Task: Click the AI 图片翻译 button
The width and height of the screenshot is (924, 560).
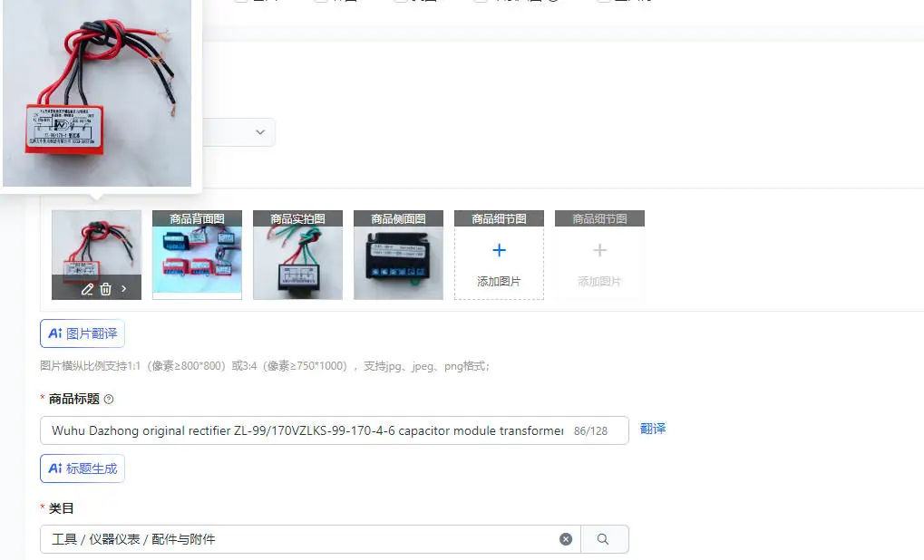Action: [x=83, y=333]
